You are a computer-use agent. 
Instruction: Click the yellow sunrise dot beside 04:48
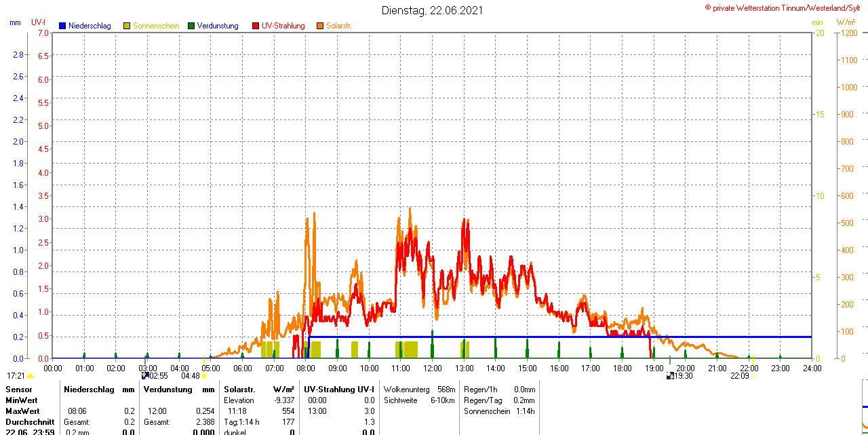[x=204, y=376]
